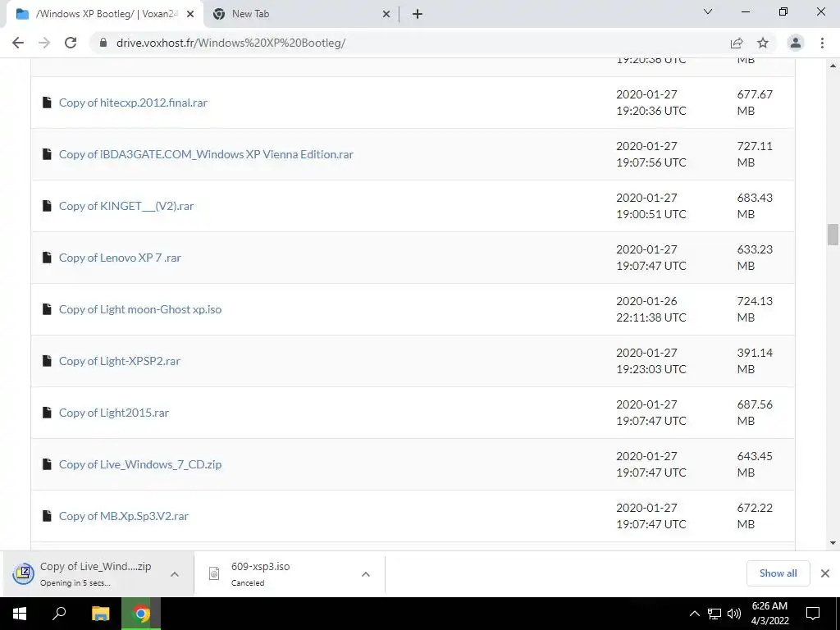Reload the current page
The height and width of the screenshot is (630, 840).
71,43
